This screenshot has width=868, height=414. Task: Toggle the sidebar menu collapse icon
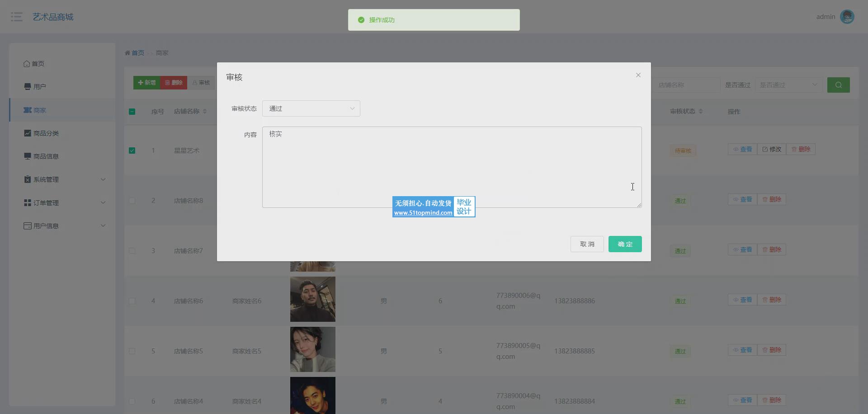[x=17, y=17]
